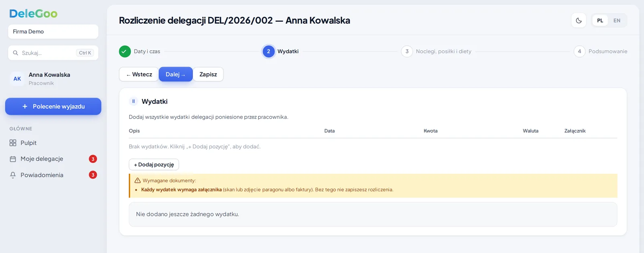Screen dimensions: 644x253
Task: Go to step Daty i czas
Action: click(140, 51)
